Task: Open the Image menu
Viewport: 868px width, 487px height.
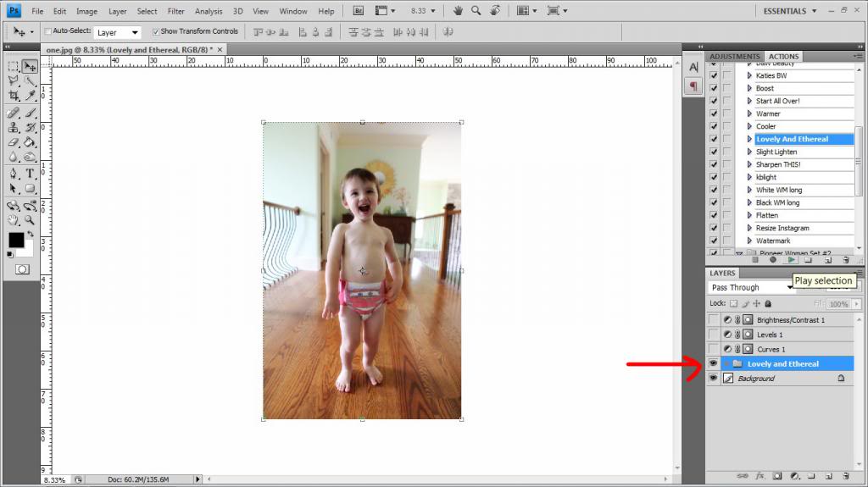Action: [x=86, y=11]
